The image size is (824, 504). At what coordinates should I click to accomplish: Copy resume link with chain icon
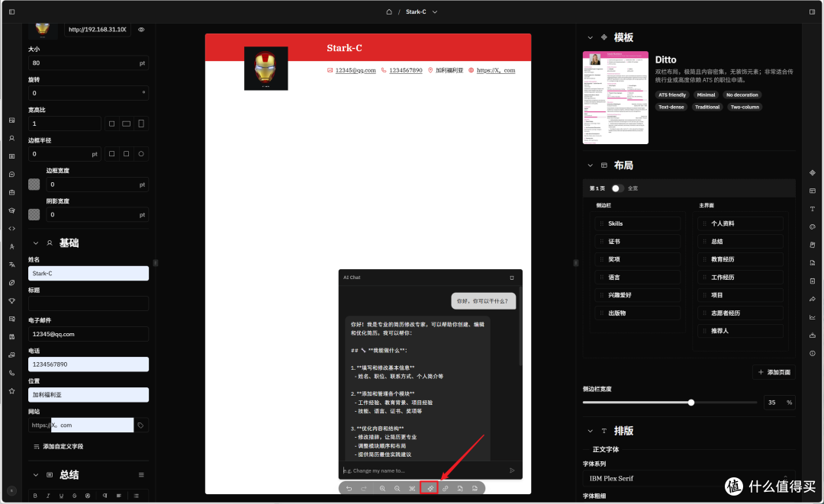click(445, 488)
